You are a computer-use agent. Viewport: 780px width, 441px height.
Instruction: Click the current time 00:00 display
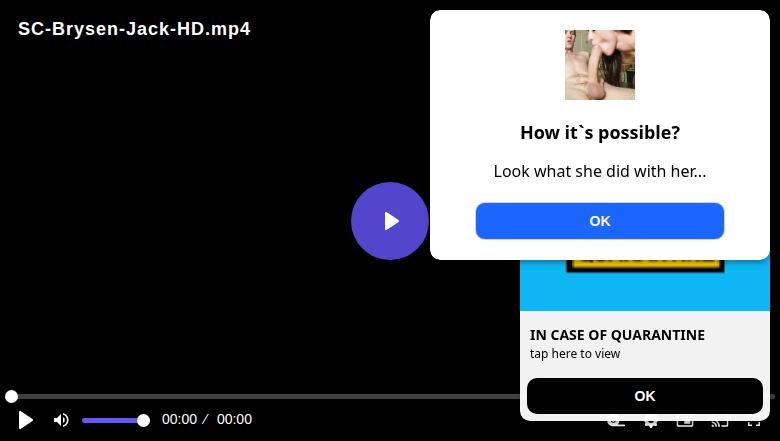[x=179, y=420]
